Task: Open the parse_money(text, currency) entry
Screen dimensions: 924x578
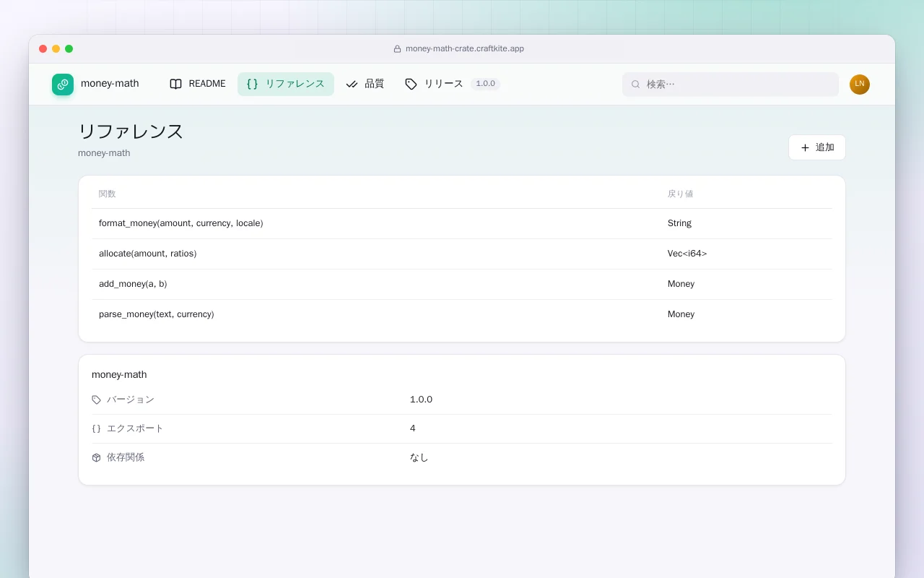Action: (462, 314)
